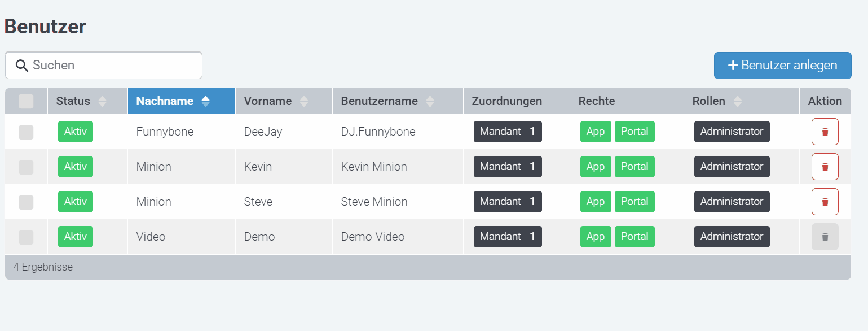
Task: Click the Zuordnungen column header
Action: point(506,102)
